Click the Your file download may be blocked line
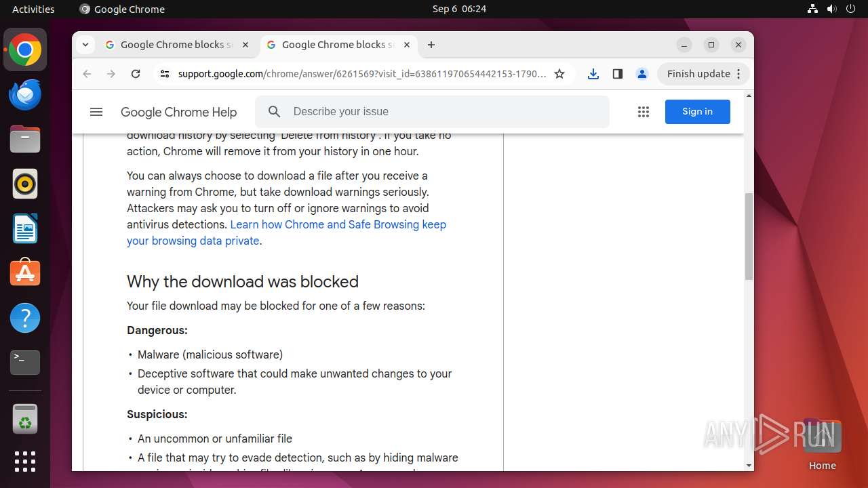Screen dimensions: 868x488 (x=276, y=306)
